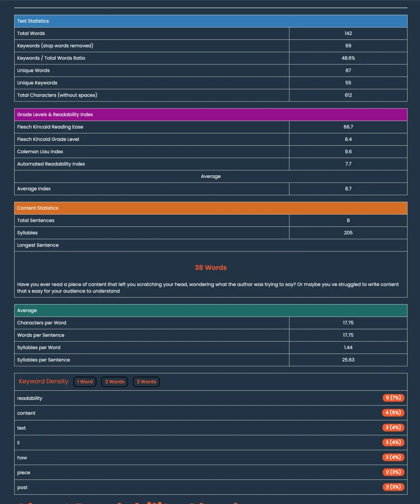The height and width of the screenshot is (504, 420).
Task: Open the 3 Words keyword density tab
Action: (x=146, y=381)
